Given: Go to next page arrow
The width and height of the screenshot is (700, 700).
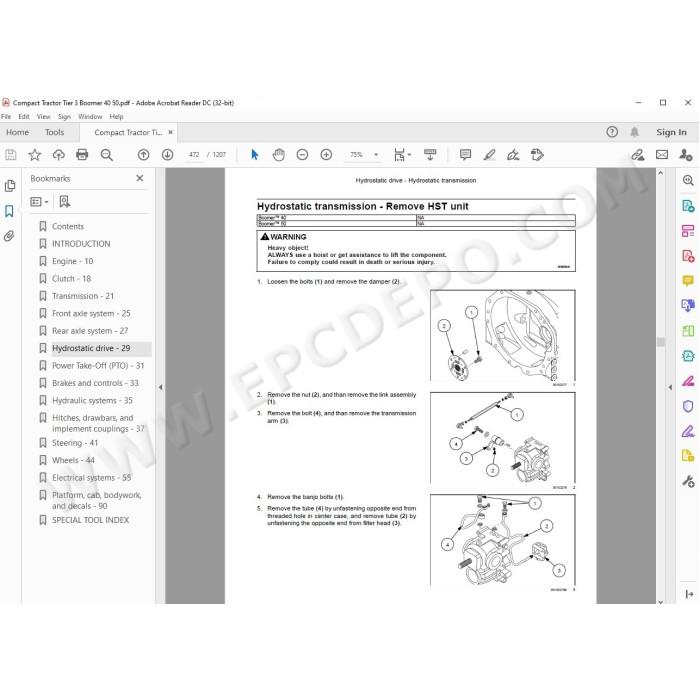Looking at the screenshot, I should [x=167, y=155].
